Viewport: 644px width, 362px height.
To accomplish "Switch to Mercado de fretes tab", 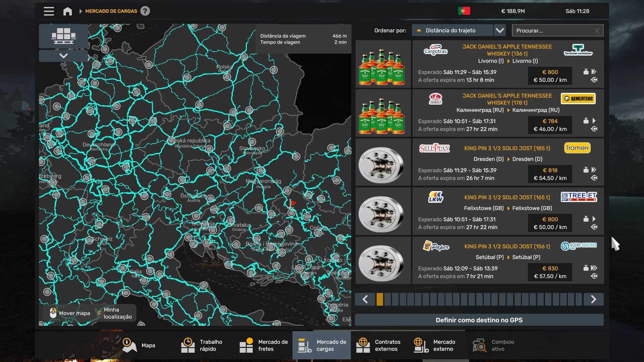I will [264, 345].
